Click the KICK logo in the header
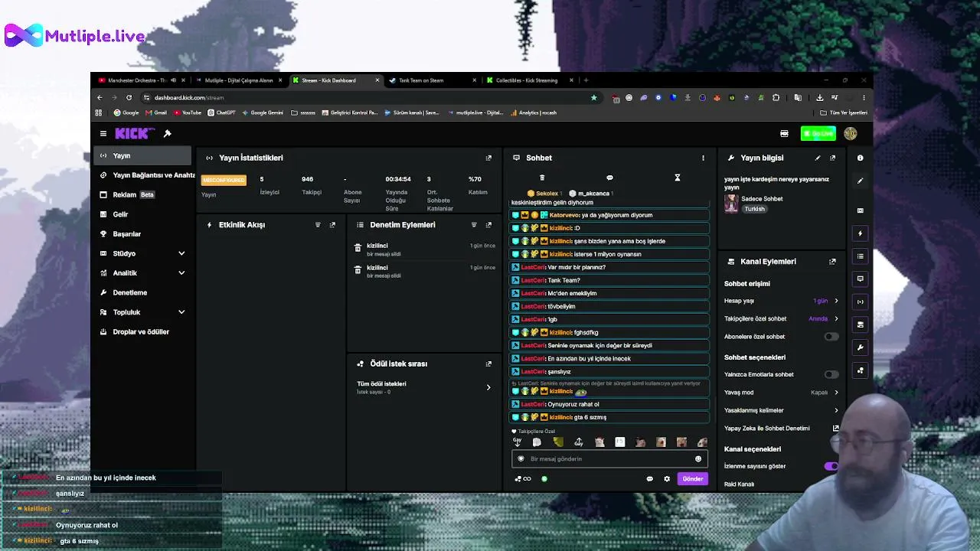The image size is (980, 551). pyautogui.click(x=135, y=133)
